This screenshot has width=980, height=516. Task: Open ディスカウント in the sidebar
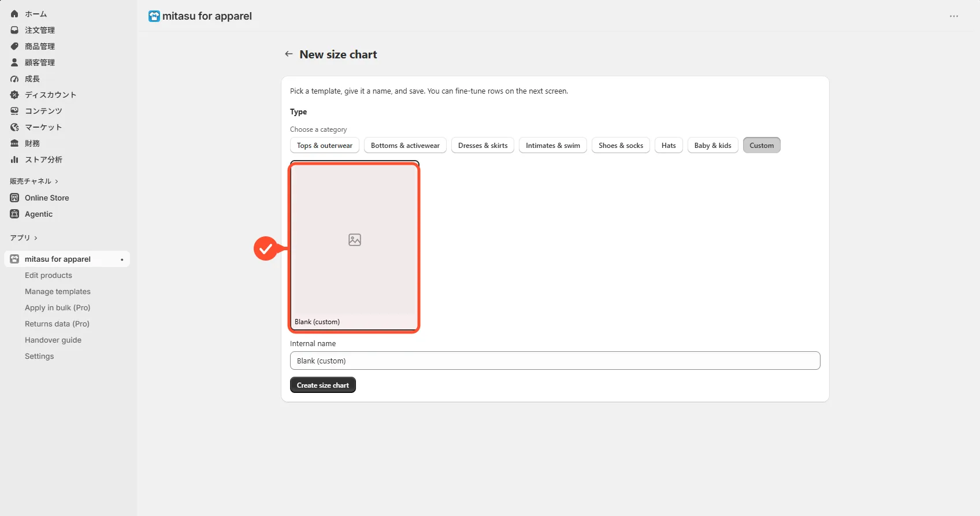(51, 95)
